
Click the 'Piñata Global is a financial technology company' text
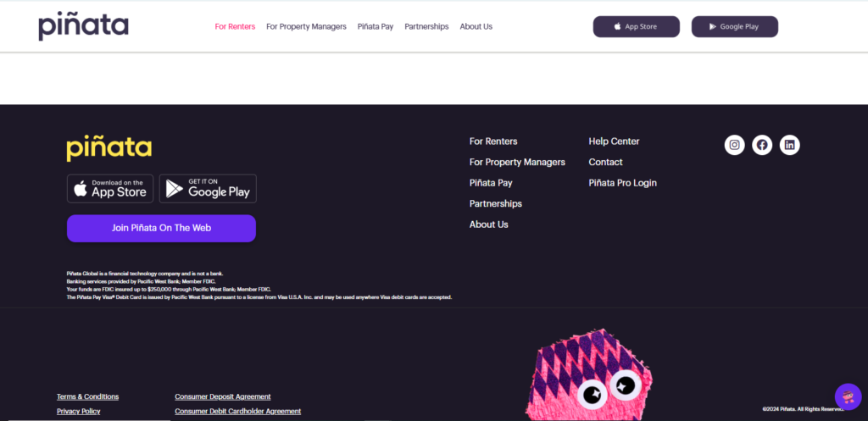click(x=145, y=274)
